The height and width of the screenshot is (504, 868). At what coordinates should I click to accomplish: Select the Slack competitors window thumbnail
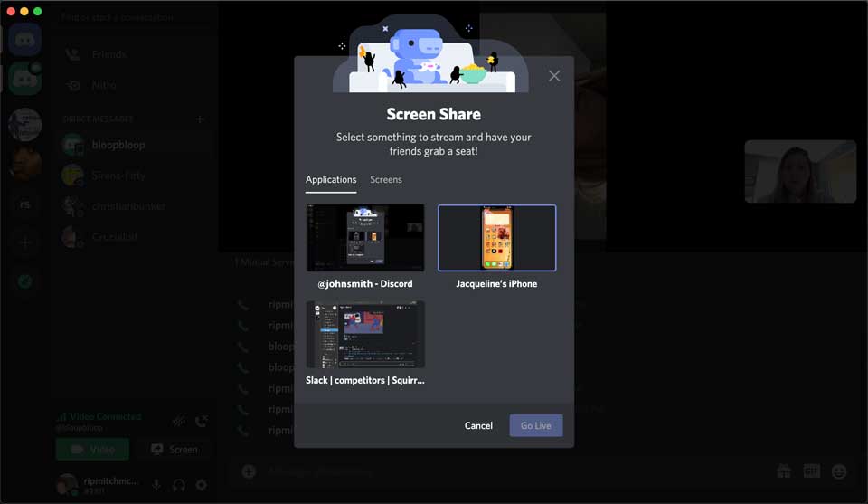365,334
